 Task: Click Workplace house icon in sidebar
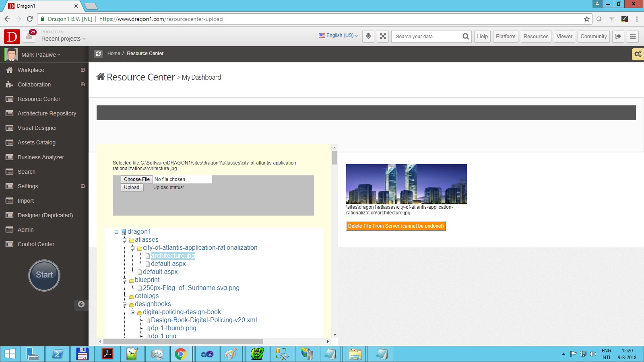click(x=9, y=70)
